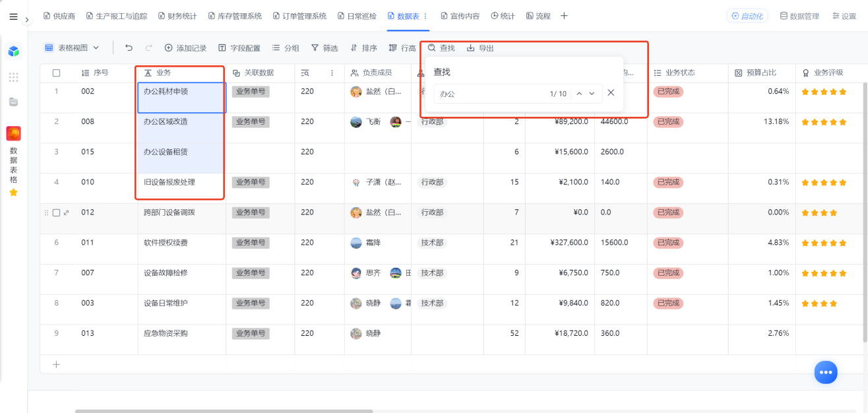Screen dimensions: 868x413
Task: Click the 负责成员 column header
Action: [377, 73]
